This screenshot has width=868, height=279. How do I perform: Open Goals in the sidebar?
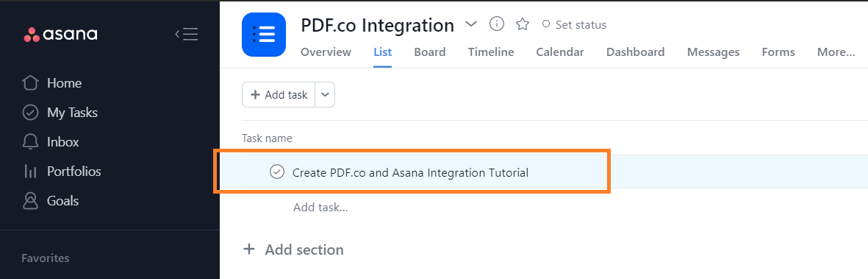pos(62,201)
